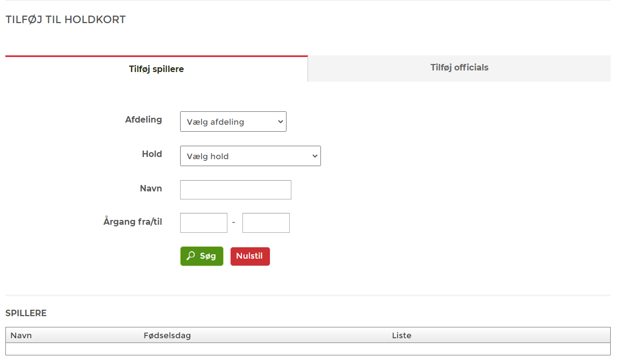Click the magnifying glass icon in Søg
Viewport: 622px width, 364px height.
point(190,256)
